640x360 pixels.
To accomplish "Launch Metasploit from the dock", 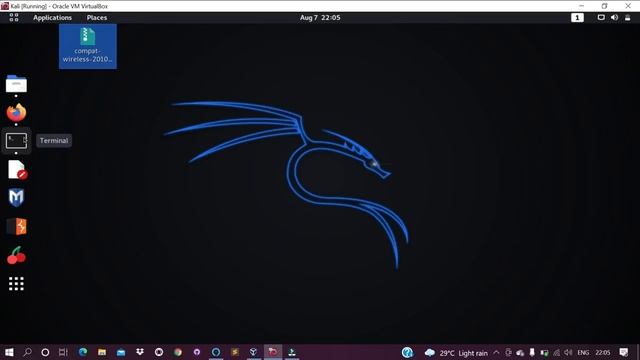I will click(x=16, y=198).
